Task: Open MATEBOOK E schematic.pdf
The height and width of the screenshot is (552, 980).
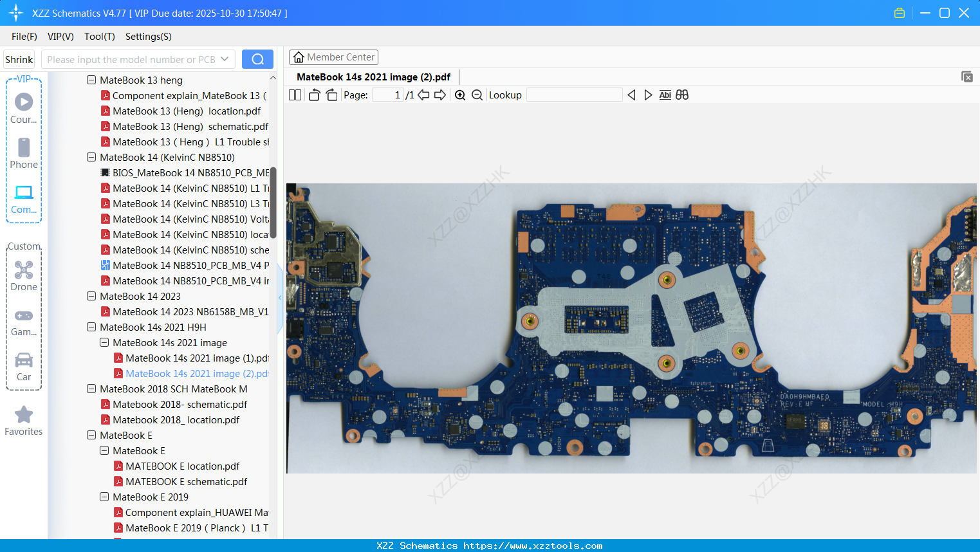Action: pyautogui.click(x=181, y=482)
